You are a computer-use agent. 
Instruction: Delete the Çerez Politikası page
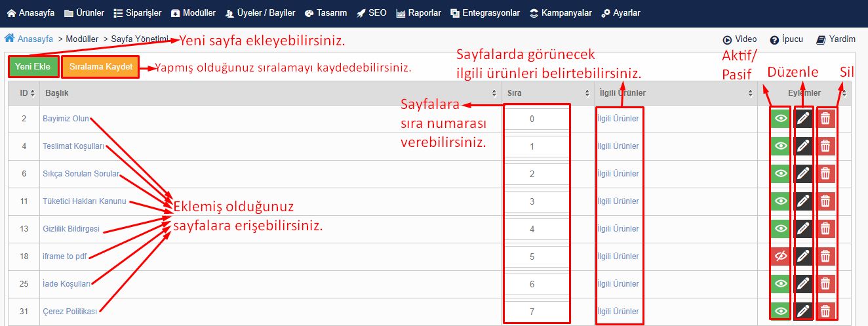coord(826,312)
